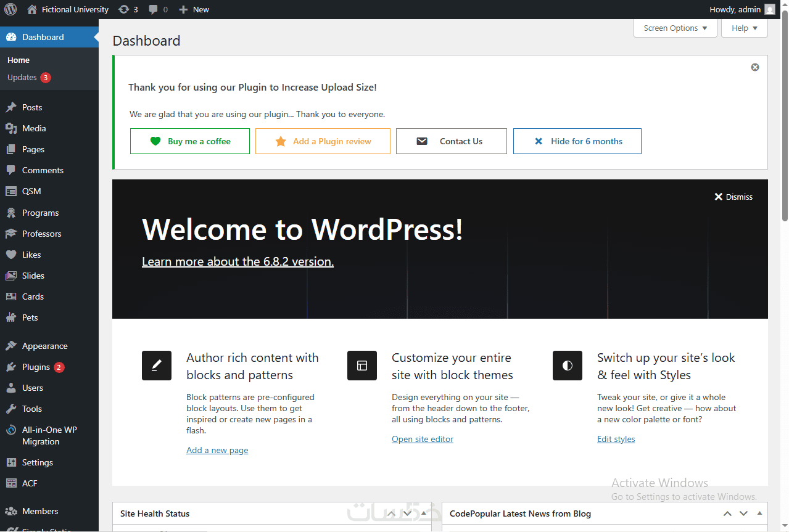
Task: Open the Edit styles link
Action: 616,439
